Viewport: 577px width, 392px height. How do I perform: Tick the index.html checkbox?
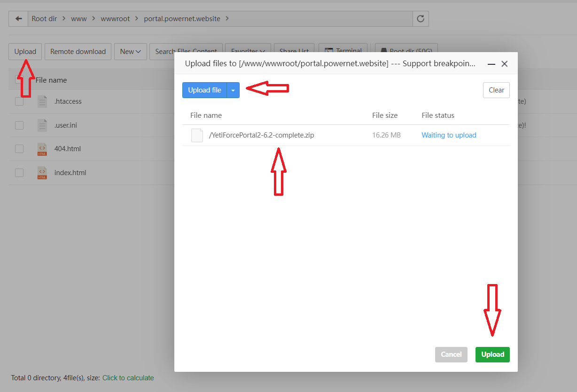pyautogui.click(x=19, y=173)
